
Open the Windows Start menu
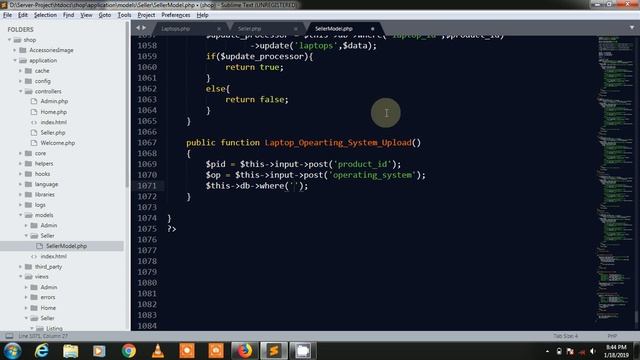tap(12, 351)
